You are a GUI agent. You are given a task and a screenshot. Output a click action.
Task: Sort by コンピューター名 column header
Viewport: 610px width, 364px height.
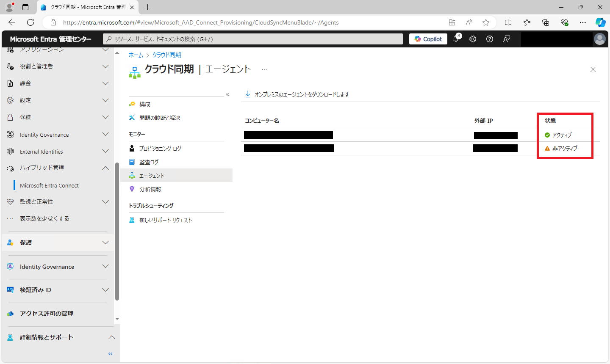262,121
